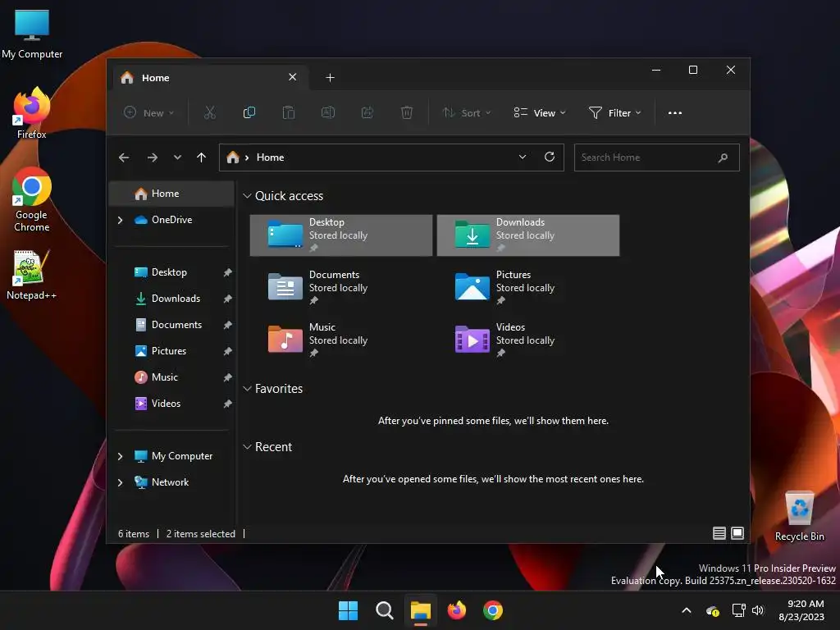Open the Filter dropdown

tap(615, 112)
